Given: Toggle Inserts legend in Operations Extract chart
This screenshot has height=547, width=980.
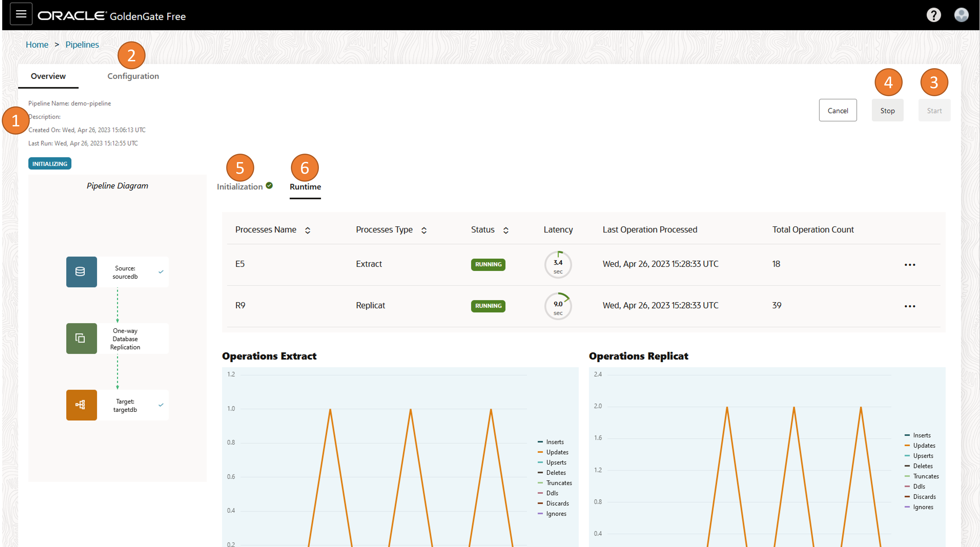Looking at the screenshot, I should pyautogui.click(x=551, y=442).
